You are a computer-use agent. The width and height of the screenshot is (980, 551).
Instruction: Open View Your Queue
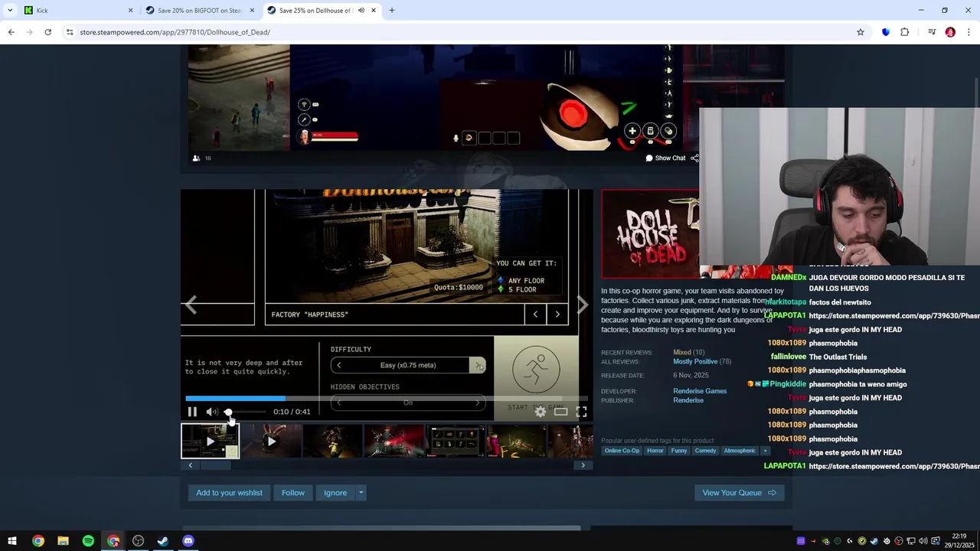[739, 493]
